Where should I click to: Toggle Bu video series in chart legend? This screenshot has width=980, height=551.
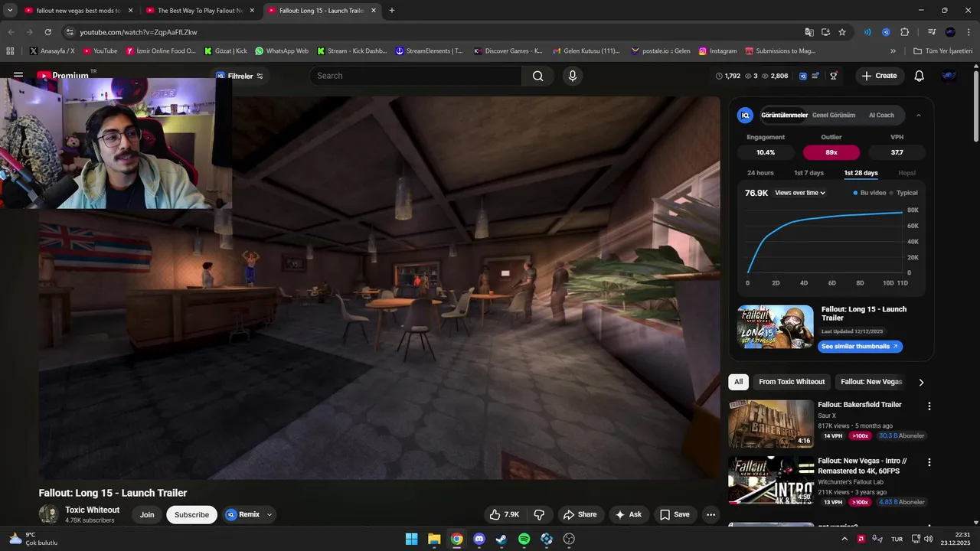pyautogui.click(x=870, y=193)
